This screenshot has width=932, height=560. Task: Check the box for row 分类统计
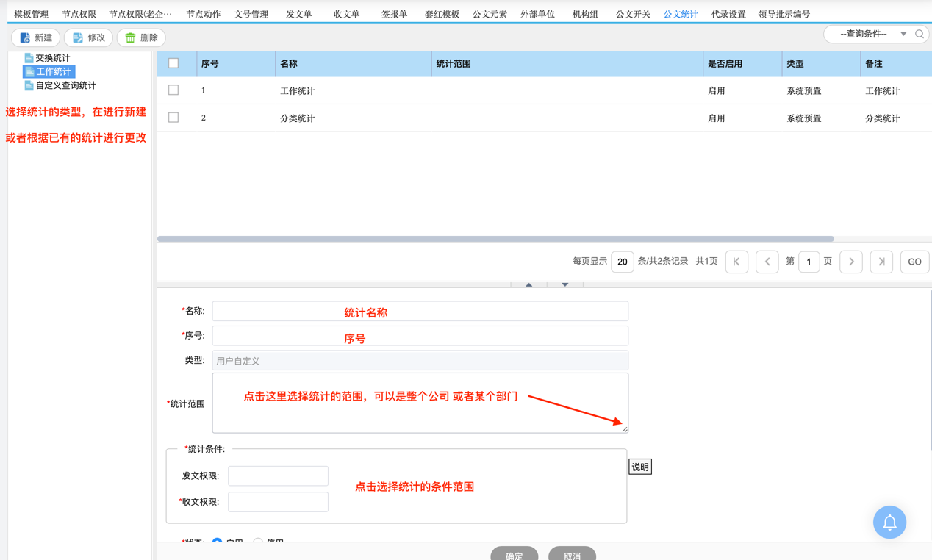click(x=173, y=118)
